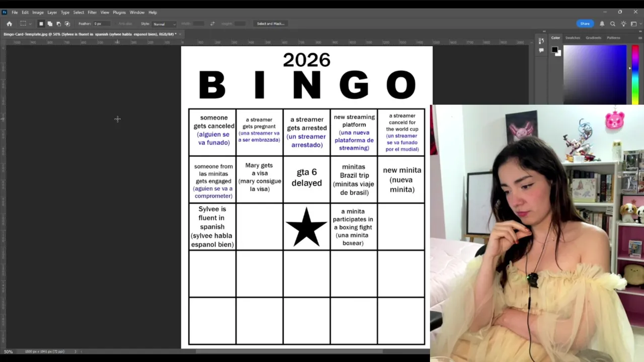
Task: Choose the Add to selection mode icon
Action: pos(50,24)
